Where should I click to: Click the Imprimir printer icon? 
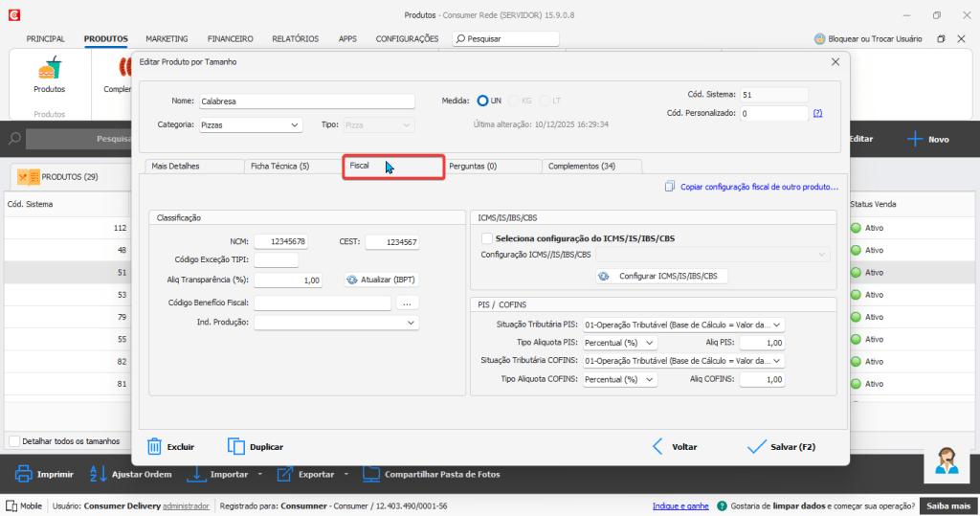pos(25,474)
